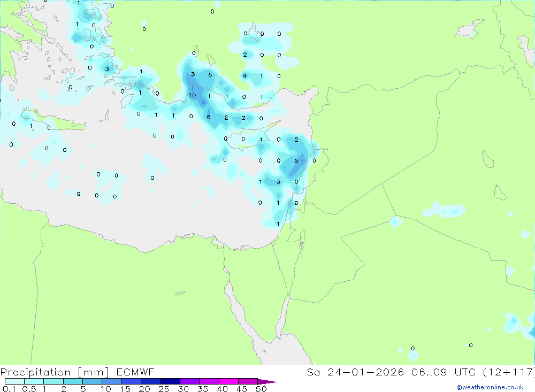This screenshot has width=535, height=392.
Task: Click the legend scale label '50'
Action: click(x=262, y=389)
